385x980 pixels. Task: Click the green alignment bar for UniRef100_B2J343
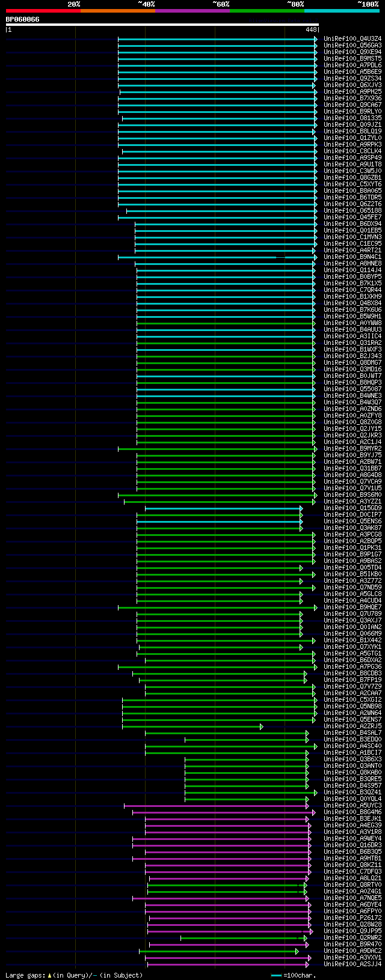226,356
